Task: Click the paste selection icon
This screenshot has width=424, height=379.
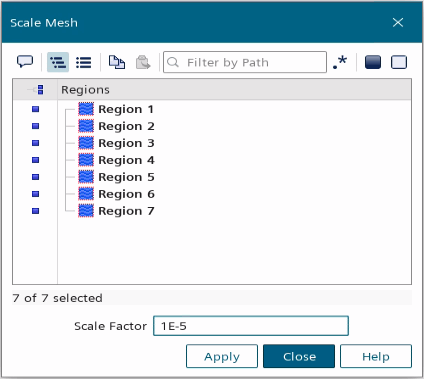Action: (143, 62)
